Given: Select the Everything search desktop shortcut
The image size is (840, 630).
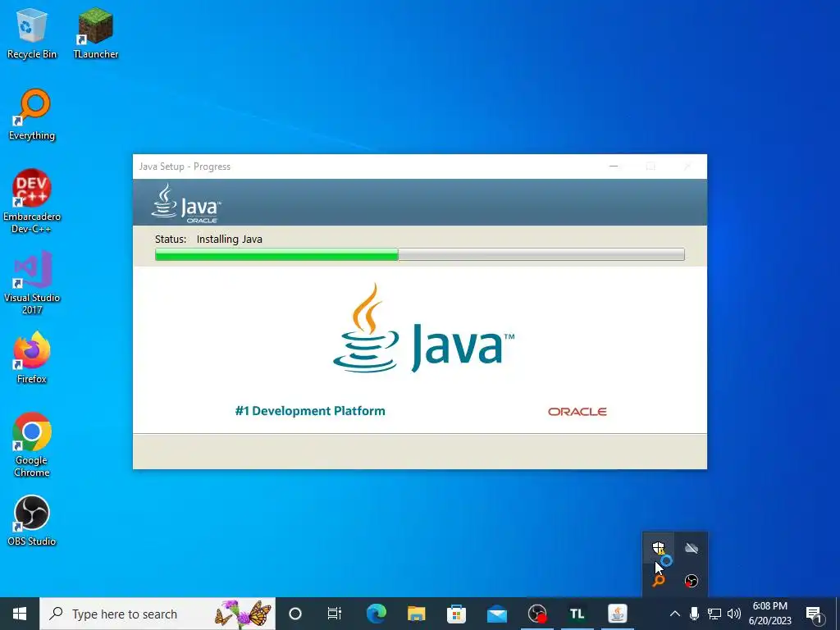Looking at the screenshot, I should click(32, 115).
